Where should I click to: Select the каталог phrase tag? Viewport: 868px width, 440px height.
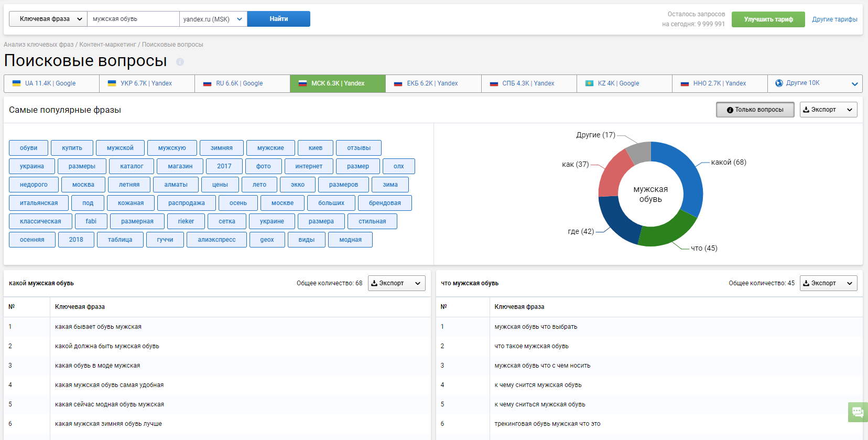(132, 166)
